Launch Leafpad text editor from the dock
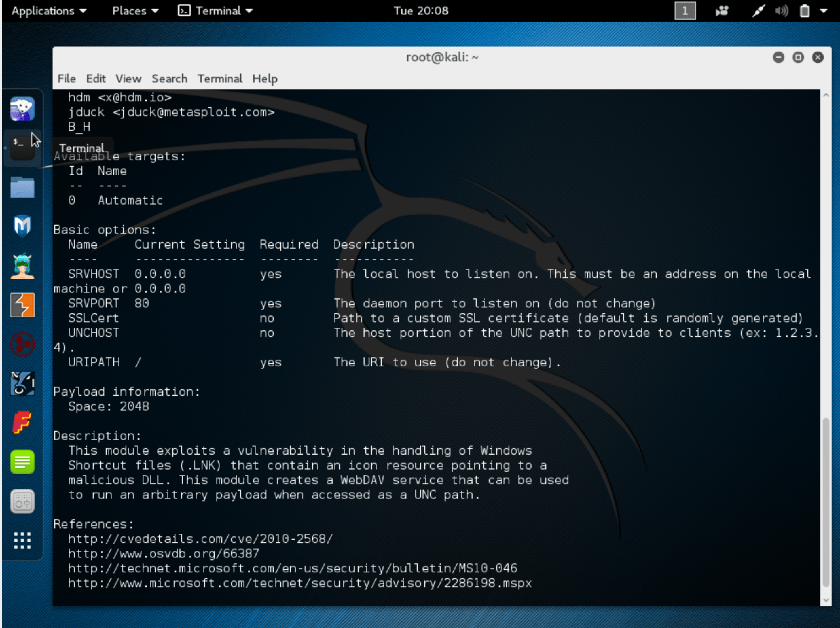This screenshot has width=840, height=628. [x=22, y=462]
